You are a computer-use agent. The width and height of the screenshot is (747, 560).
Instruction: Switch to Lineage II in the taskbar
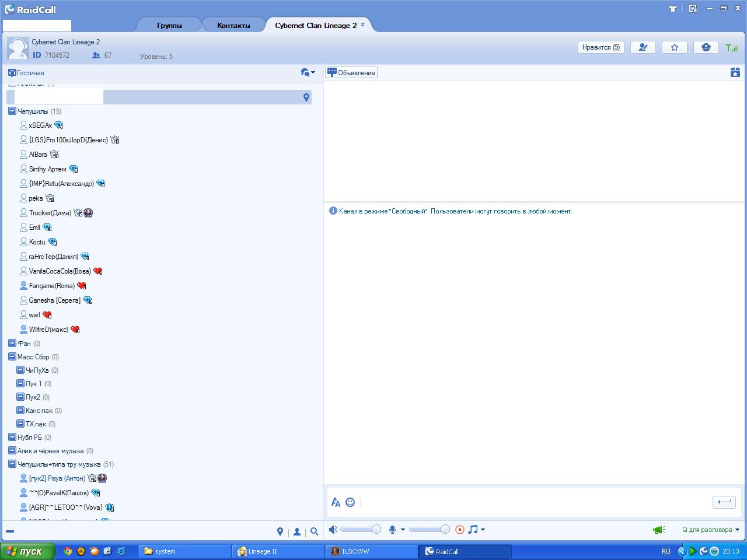tap(278, 551)
